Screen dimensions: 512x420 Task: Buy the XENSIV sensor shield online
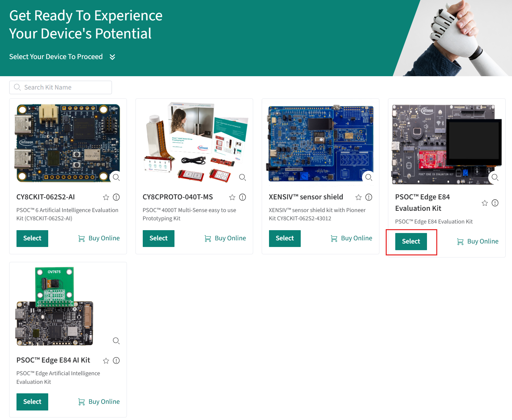[x=351, y=238]
